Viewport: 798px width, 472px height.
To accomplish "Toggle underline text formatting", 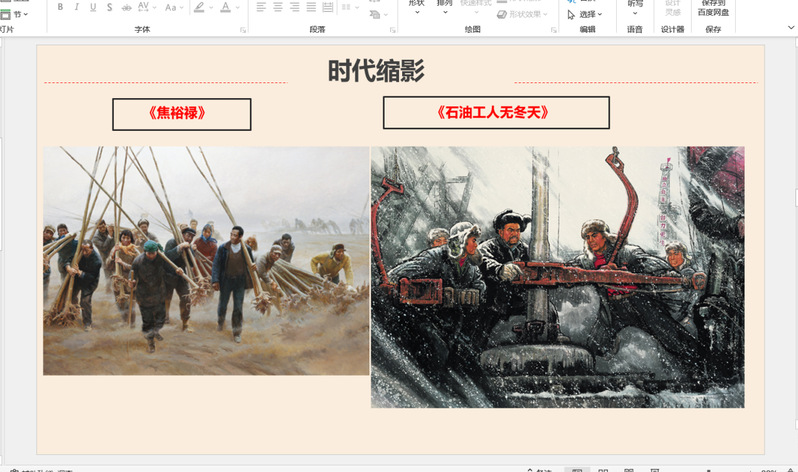I will [x=93, y=7].
